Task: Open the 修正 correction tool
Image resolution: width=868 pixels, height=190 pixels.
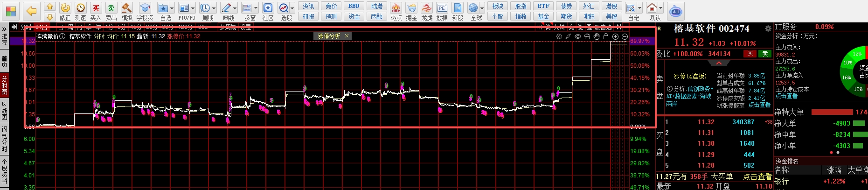Action: click(x=65, y=8)
